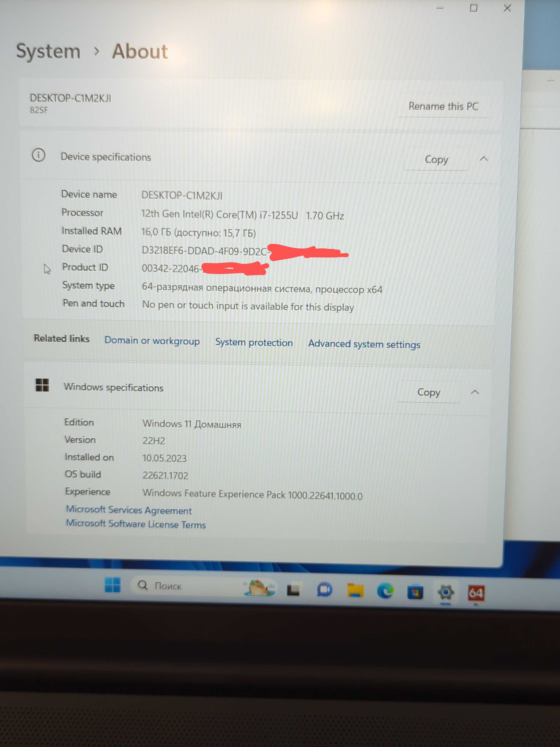Image resolution: width=560 pixels, height=747 pixels.
Task: Click the device model text 82SF
Action: 39,110
